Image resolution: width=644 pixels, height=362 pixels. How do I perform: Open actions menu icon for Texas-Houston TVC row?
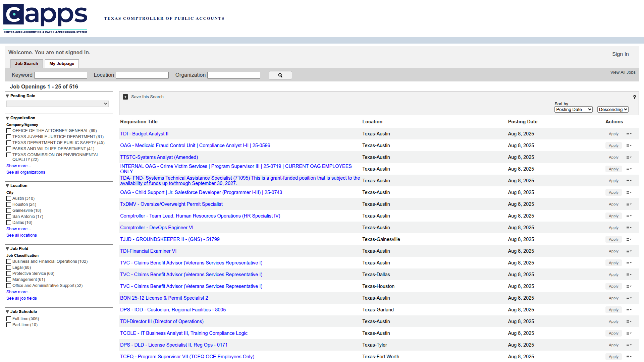click(629, 287)
